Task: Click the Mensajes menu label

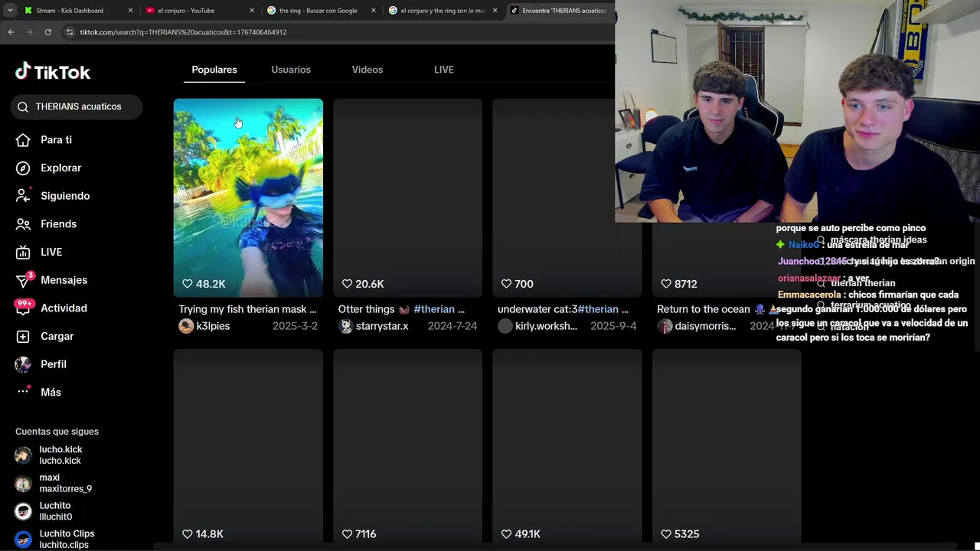Action: click(64, 280)
